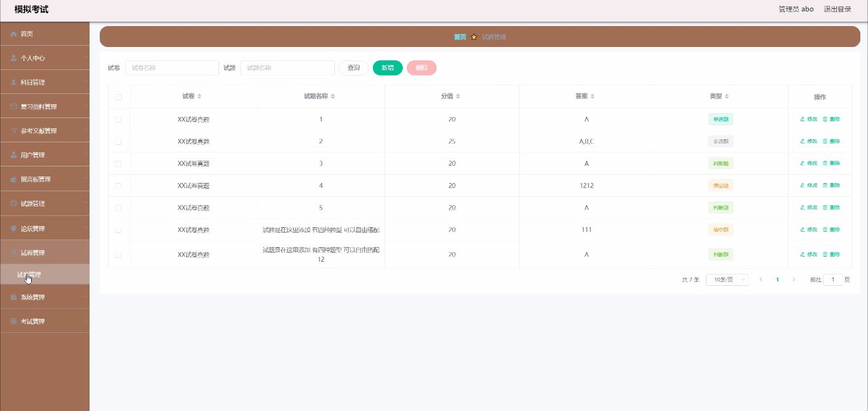This screenshot has height=411, width=868.
Task: Sort by 类型 column sort arrows
Action: click(727, 97)
